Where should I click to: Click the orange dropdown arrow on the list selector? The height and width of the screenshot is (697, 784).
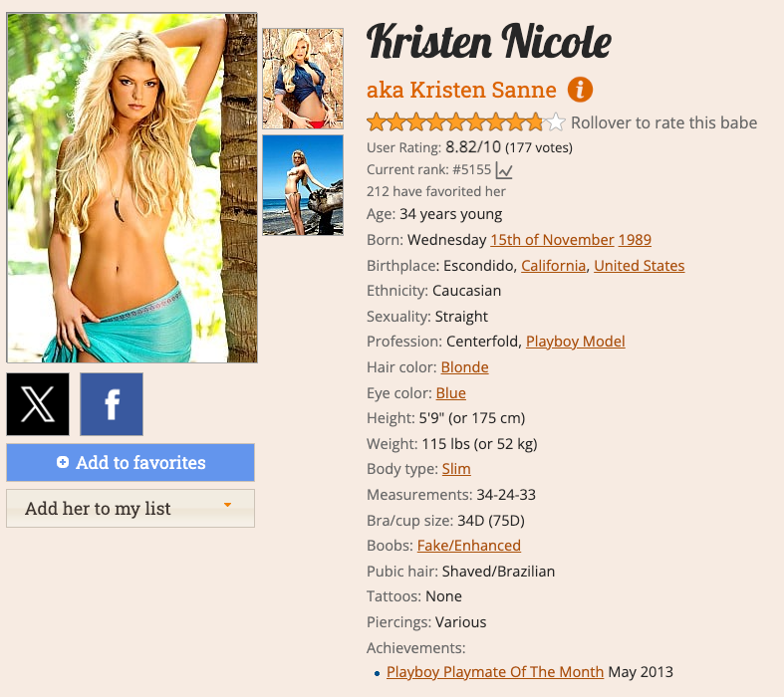point(227,505)
